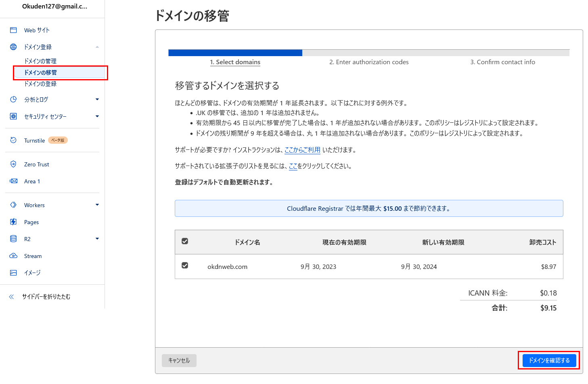Open Turnstile via its icon
Viewport: 588px width, 384px height.
point(13,140)
